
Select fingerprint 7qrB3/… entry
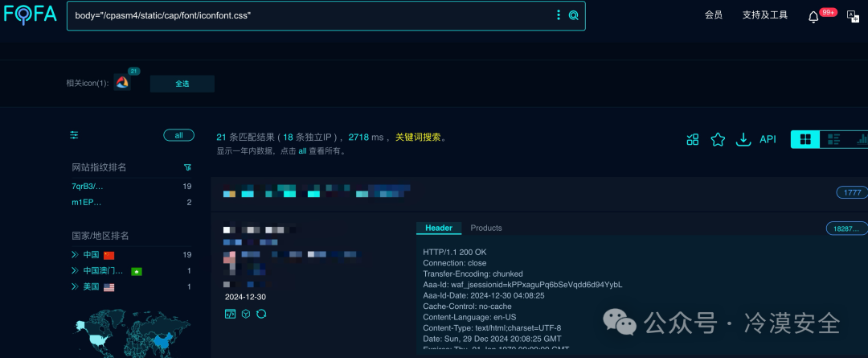tap(88, 186)
